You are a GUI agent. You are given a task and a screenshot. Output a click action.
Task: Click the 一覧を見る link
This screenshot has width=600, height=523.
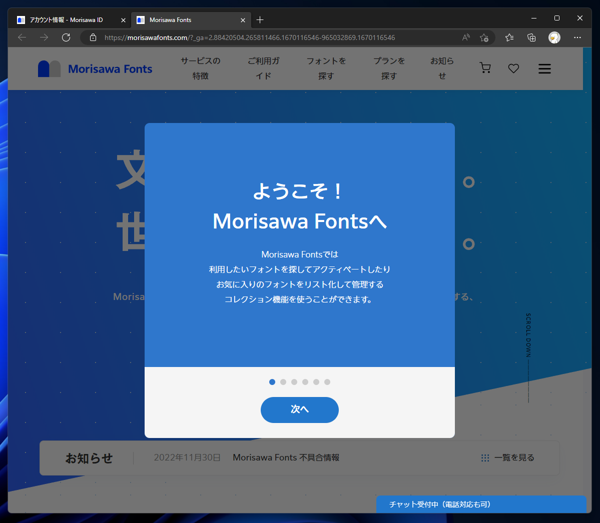[514, 458]
